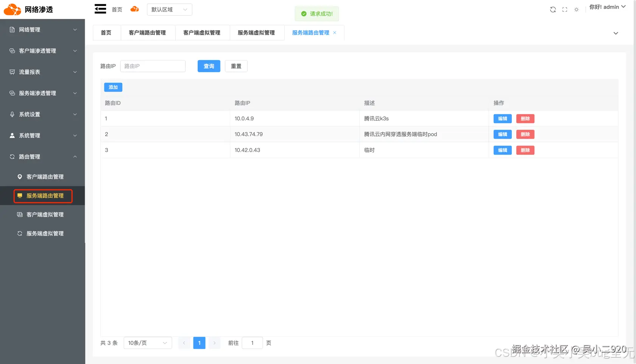
Task: Select 服务端虚拟管理 in sidebar
Action: tap(45, 233)
